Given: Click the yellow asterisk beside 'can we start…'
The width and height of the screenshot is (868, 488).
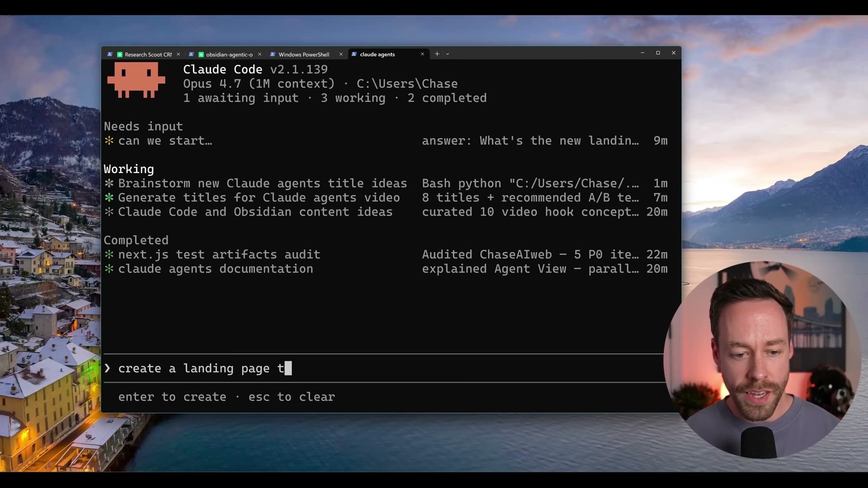Looking at the screenshot, I should pyautogui.click(x=109, y=141).
